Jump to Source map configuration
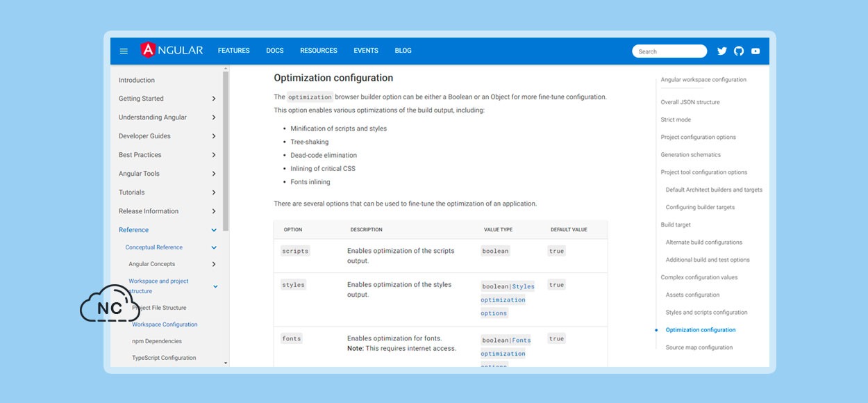 699,347
